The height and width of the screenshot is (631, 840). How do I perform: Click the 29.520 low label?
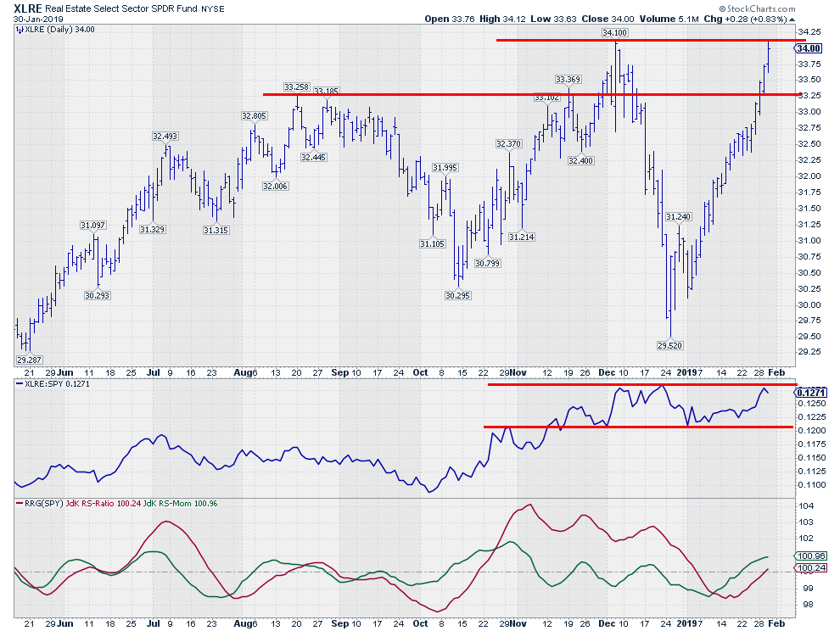pyautogui.click(x=669, y=345)
